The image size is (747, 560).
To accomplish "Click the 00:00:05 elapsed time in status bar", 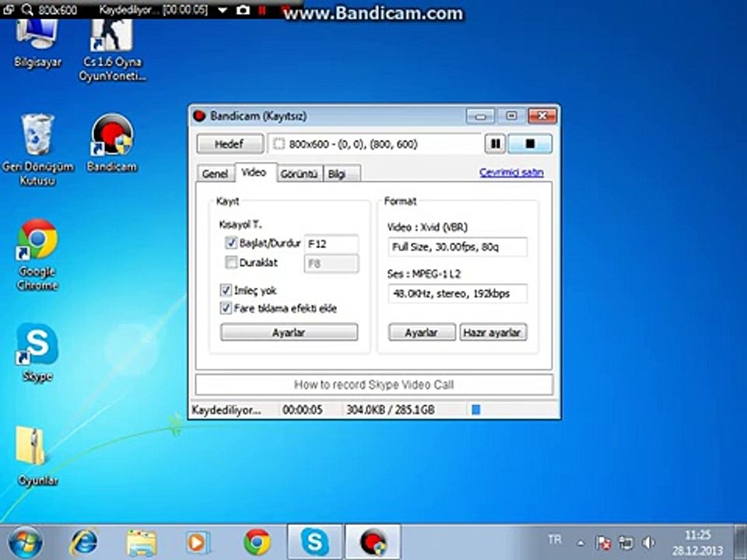I will pyautogui.click(x=303, y=410).
